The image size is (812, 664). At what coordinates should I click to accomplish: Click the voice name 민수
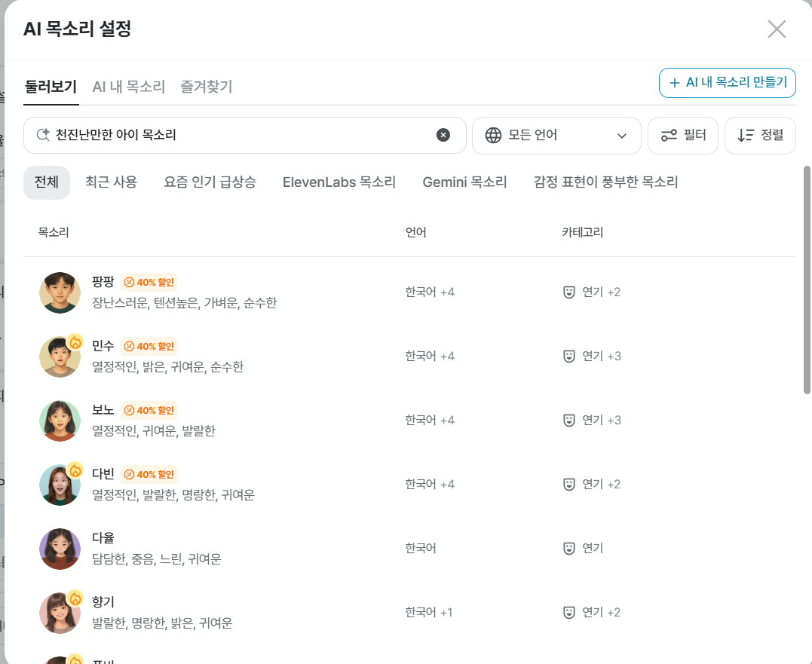(103, 346)
